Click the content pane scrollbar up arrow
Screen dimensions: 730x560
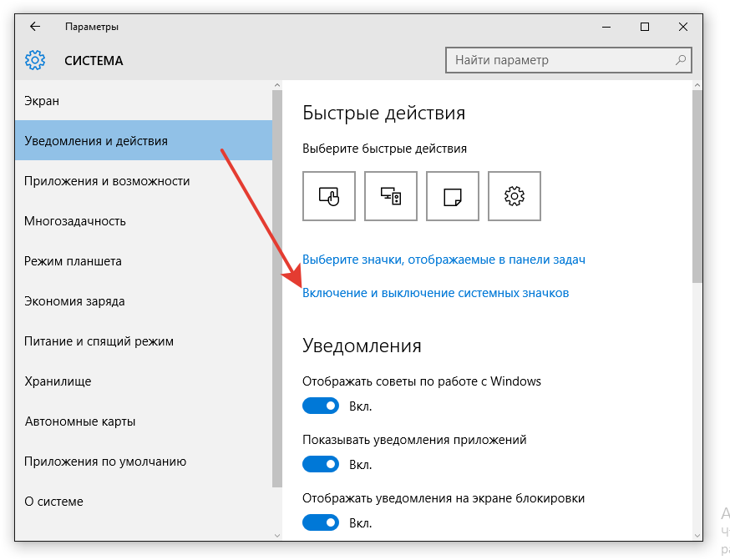point(697,85)
